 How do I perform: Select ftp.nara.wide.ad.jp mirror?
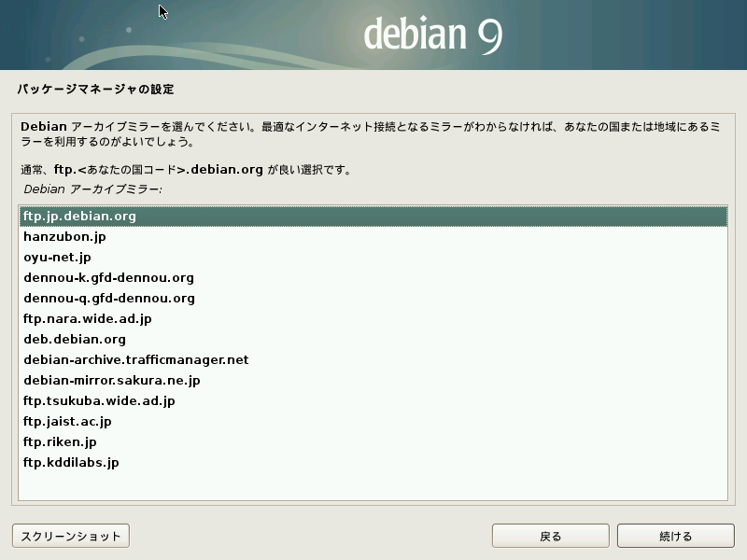pyautogui.click(x=373, y=318)
